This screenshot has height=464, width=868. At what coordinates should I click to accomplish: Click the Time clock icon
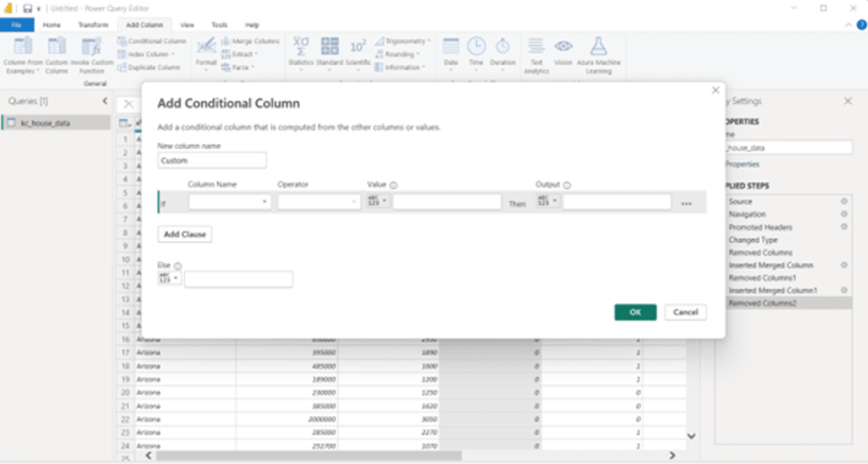click(476, 46)
